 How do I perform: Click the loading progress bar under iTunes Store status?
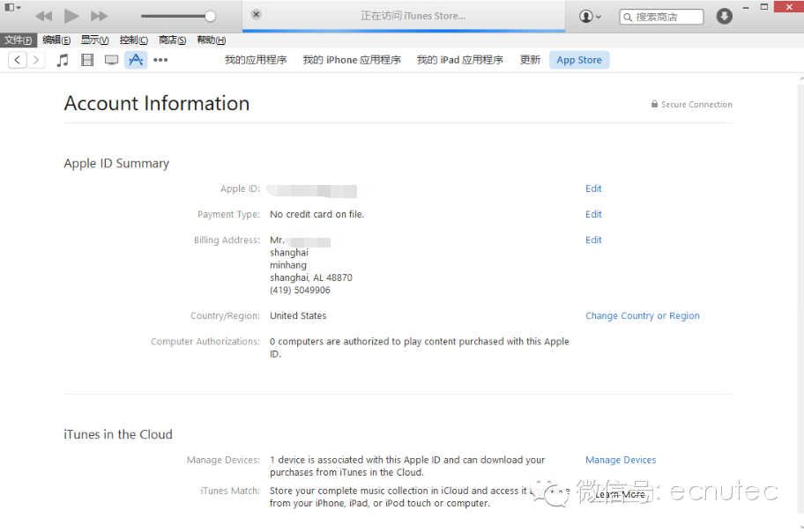tap(404, 31)
